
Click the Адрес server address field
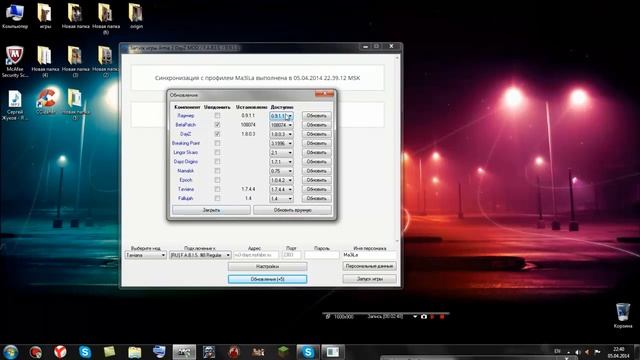pos(256,255)
